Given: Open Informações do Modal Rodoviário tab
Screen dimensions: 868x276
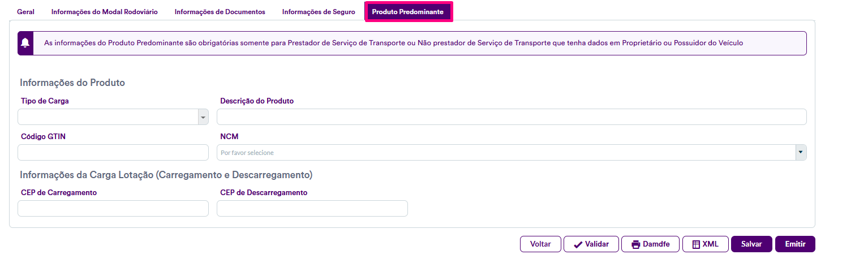Looking at the screenshot, I should (x=104, y=12).
